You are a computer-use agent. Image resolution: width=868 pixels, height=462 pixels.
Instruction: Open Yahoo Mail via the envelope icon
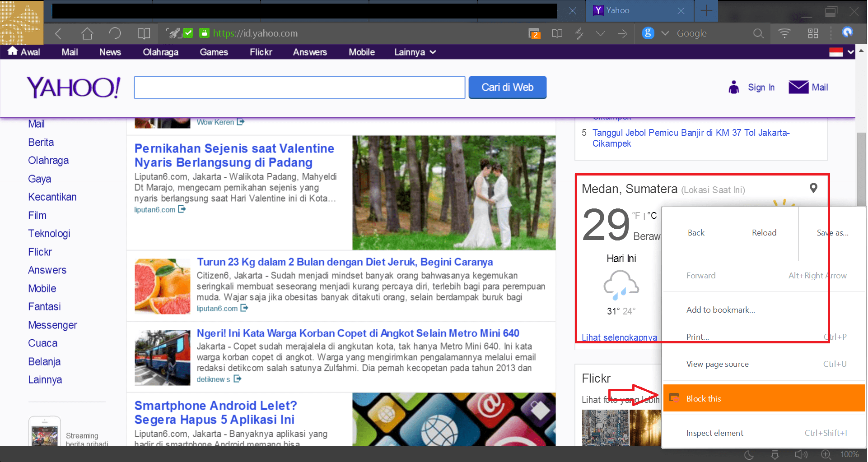799,87
